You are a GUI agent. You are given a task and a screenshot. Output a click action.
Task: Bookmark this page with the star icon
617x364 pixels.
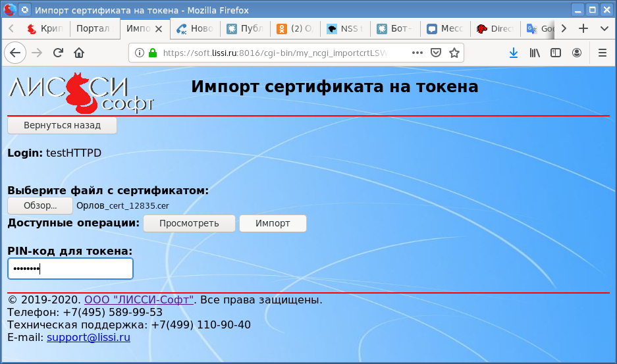click(x=454, y=53)
